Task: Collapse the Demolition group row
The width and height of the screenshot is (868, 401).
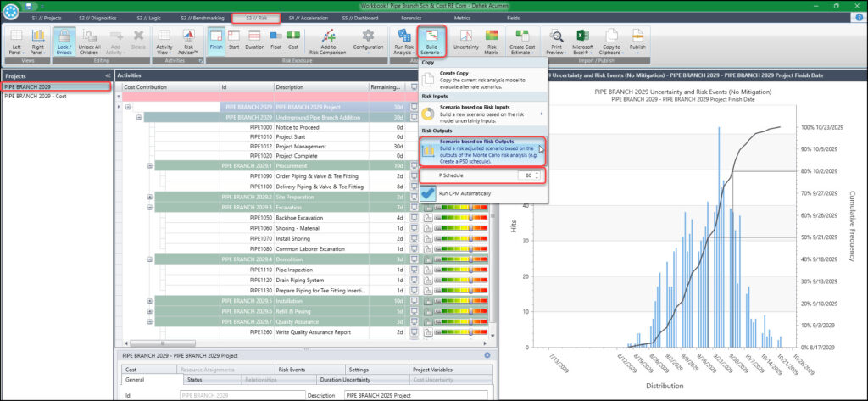Action: coord(149,259)
